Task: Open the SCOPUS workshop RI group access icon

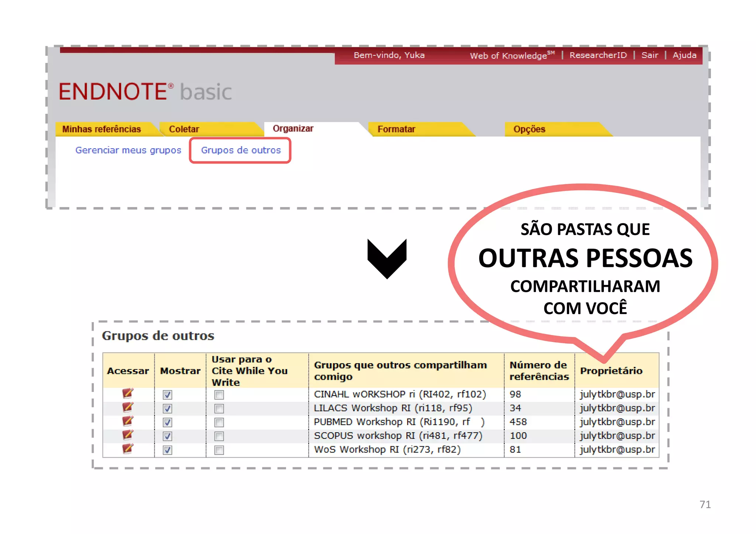Action: pyautogui.click(x=128, y=435)
